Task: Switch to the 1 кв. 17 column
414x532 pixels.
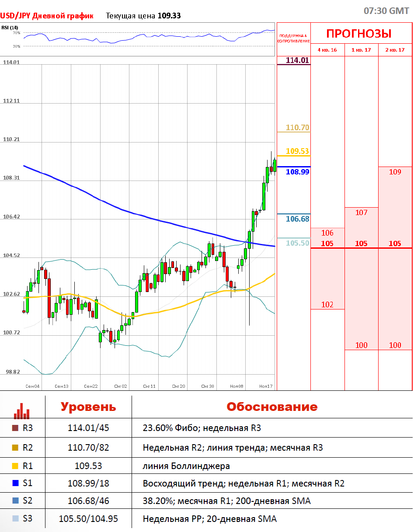Action: click(361, 50)
